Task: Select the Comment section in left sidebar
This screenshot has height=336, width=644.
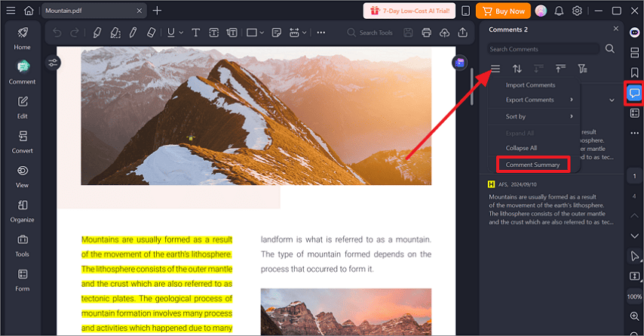Action: [x=22, y=72]
